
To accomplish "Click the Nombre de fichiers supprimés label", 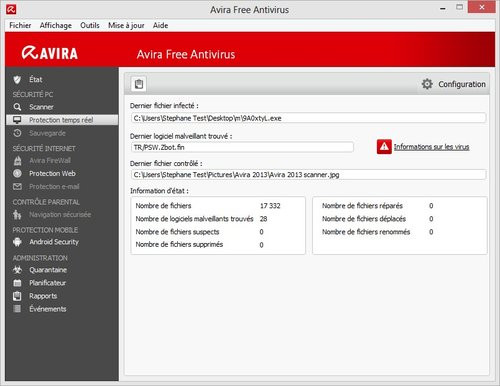I will [179, 244].
